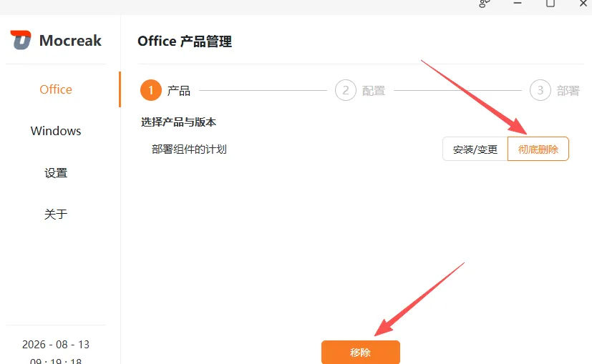
Task: Select the 彻底删除 option
Action: (x=538, y=149)
